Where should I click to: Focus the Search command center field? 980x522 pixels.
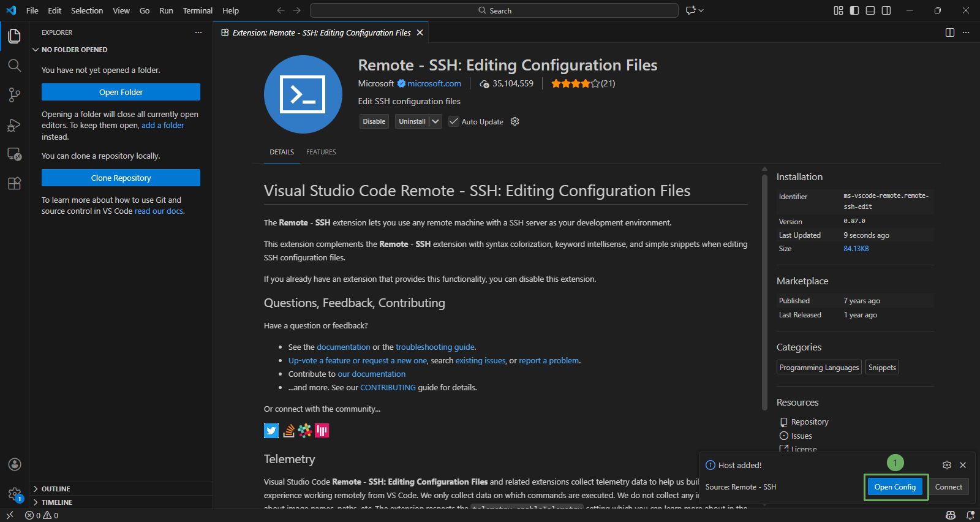click(x=494, y=10)
